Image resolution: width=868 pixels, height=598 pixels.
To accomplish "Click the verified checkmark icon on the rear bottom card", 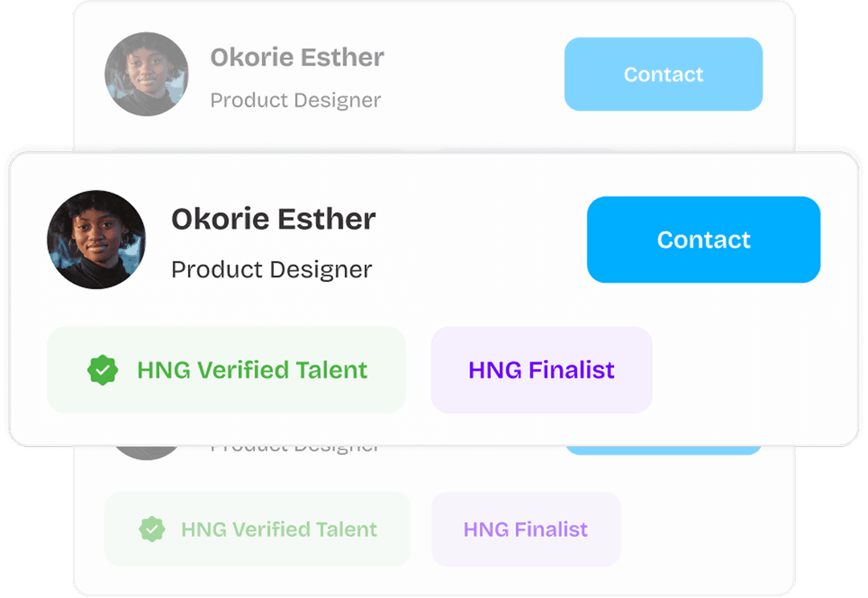I will coord(152,529).
